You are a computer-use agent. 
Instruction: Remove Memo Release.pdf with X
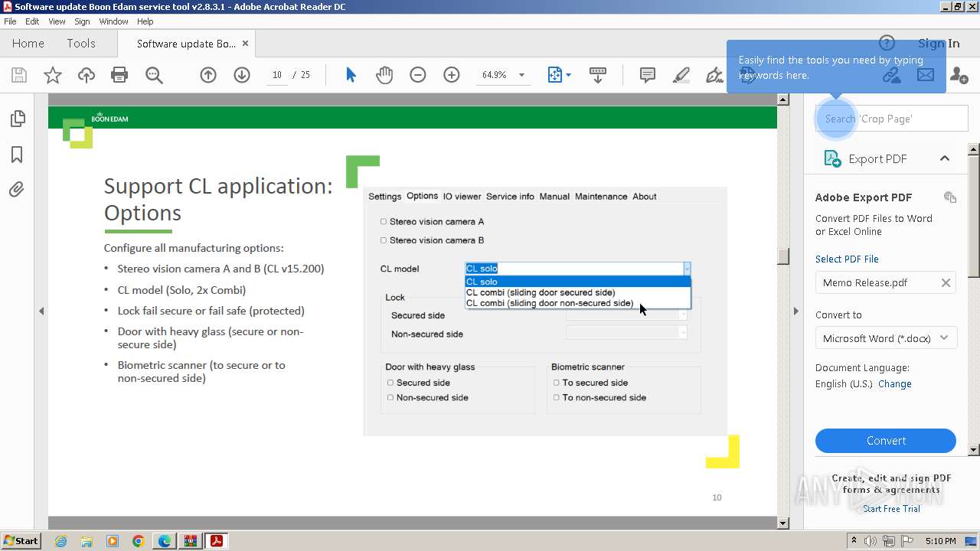click(x=946, y=282)
